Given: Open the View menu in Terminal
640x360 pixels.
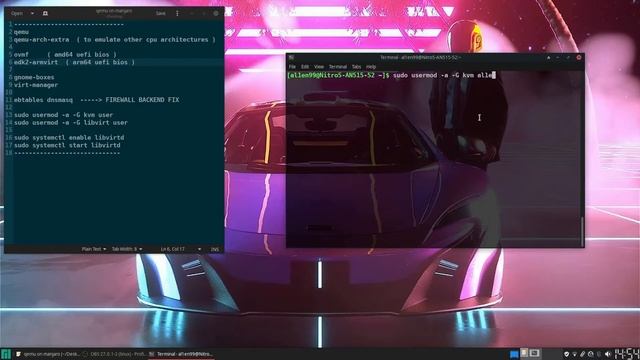Looking at the screenshot, I should pyautogui.click(x=319, y=67).
